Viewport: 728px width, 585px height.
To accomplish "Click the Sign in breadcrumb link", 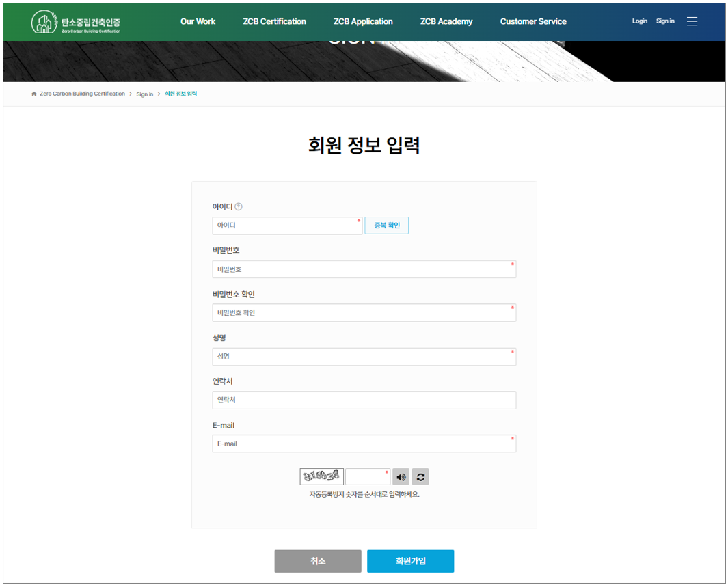I will pyautogui.click(x=144, y=94).
